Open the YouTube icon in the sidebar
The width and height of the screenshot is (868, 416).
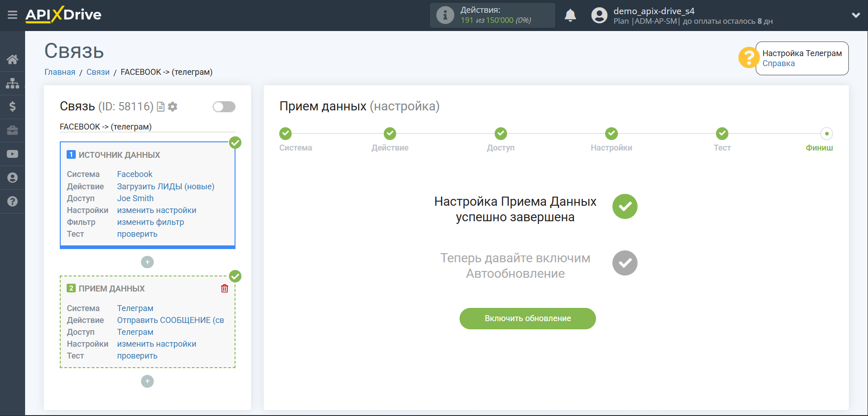[12, 154]
